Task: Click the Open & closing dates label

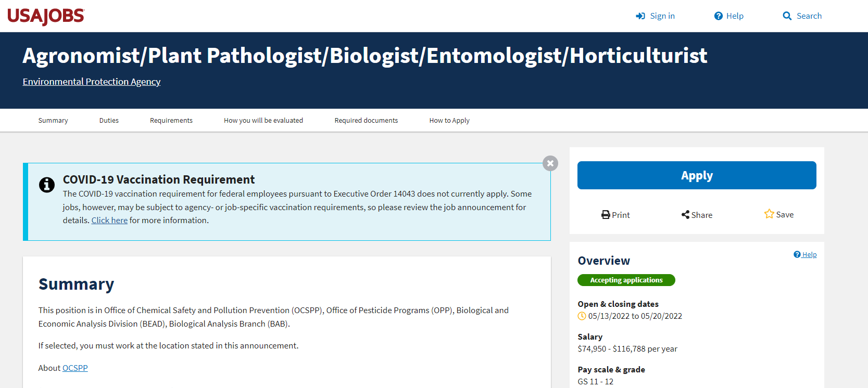Action: 618,304
